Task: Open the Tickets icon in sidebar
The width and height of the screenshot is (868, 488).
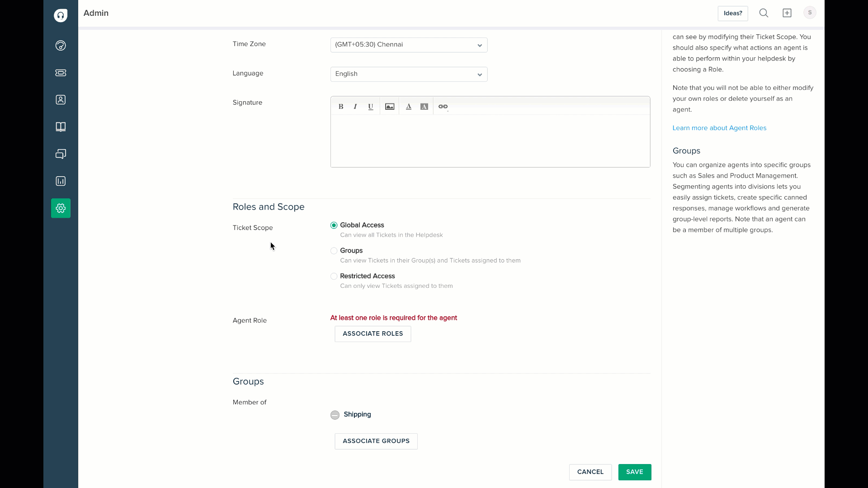Action: pyautogui.click(x=61, y=73)
